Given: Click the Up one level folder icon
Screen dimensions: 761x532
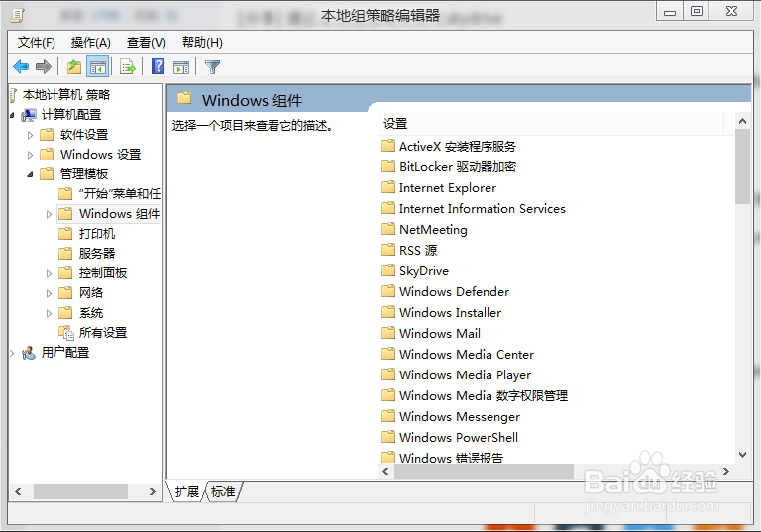Looking at the screenshot, I should (74, 66).
